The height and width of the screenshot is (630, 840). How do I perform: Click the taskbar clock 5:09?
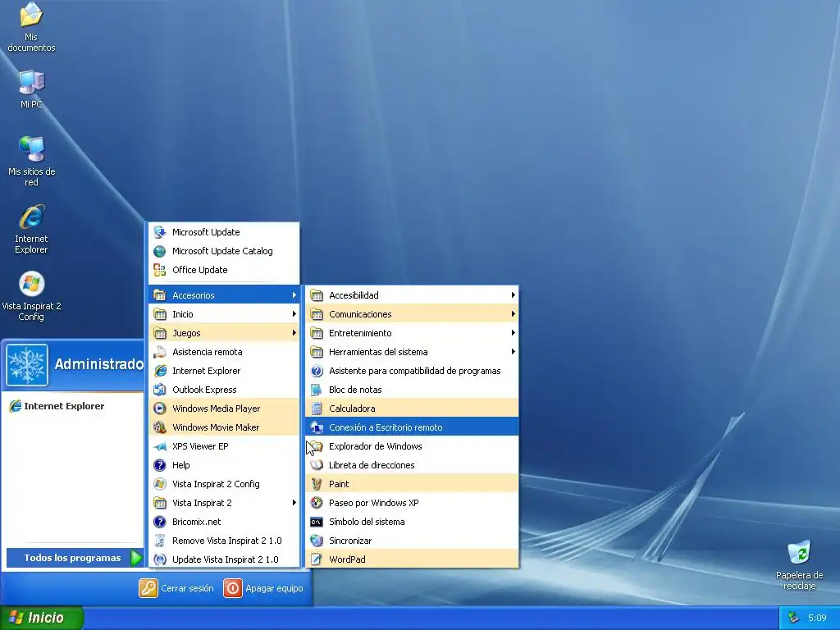point(817,618)
